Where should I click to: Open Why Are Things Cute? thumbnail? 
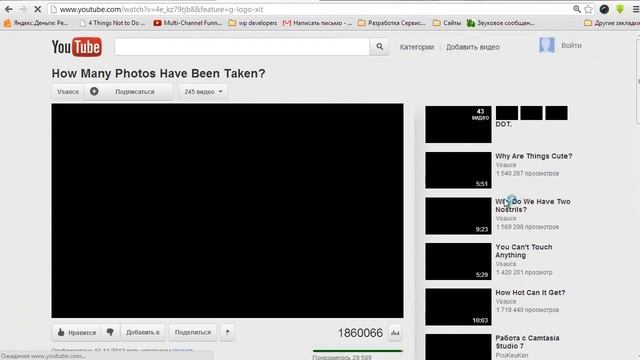pos(458,170)
